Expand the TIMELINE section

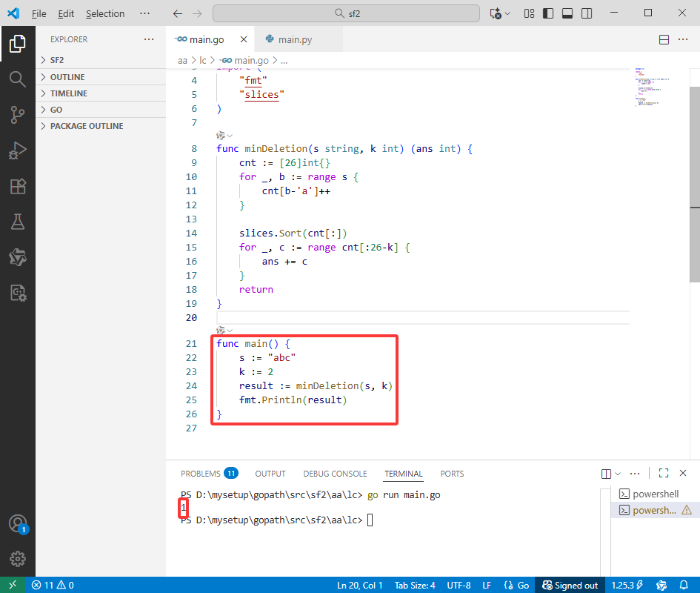click(101, 93)
